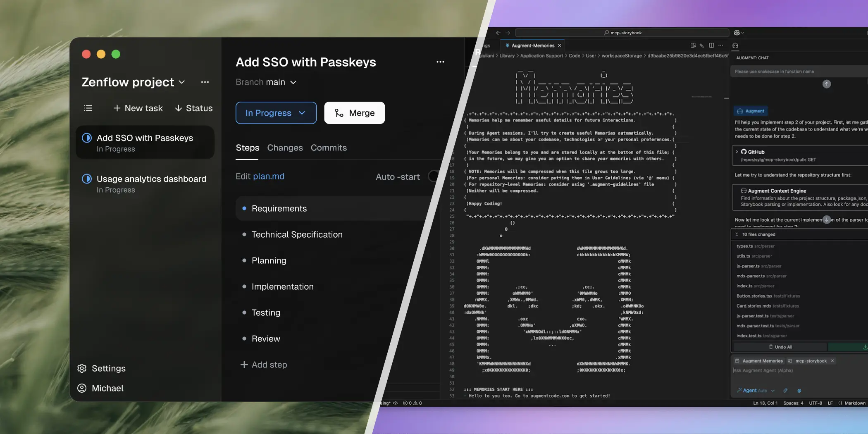Switch to the Changes tab
The image size is (868, 434).
(x=285, y=148)
